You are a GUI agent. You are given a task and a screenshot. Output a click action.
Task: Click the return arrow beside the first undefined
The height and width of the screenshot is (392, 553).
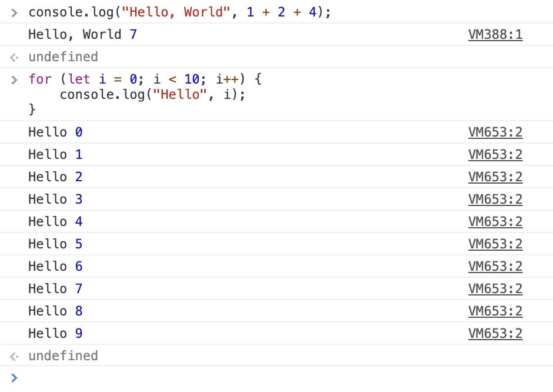tap(14, 58)
